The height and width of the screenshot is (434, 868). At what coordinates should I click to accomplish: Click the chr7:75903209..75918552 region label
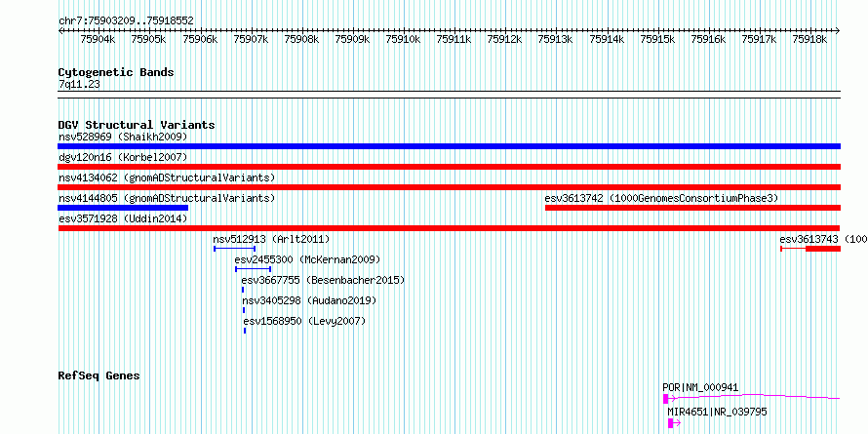pyautogui.click(x=126, y=20)
